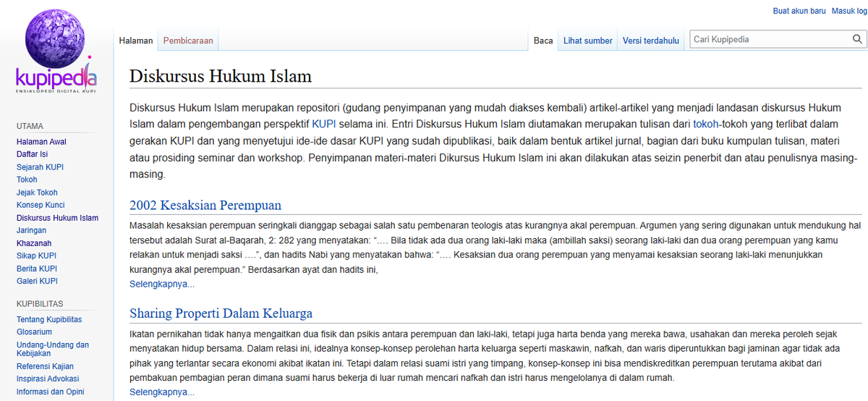Open Sharing Properti Dalam Keluarga heading
This screenshot has width=868, height=401.
[221, 313]
